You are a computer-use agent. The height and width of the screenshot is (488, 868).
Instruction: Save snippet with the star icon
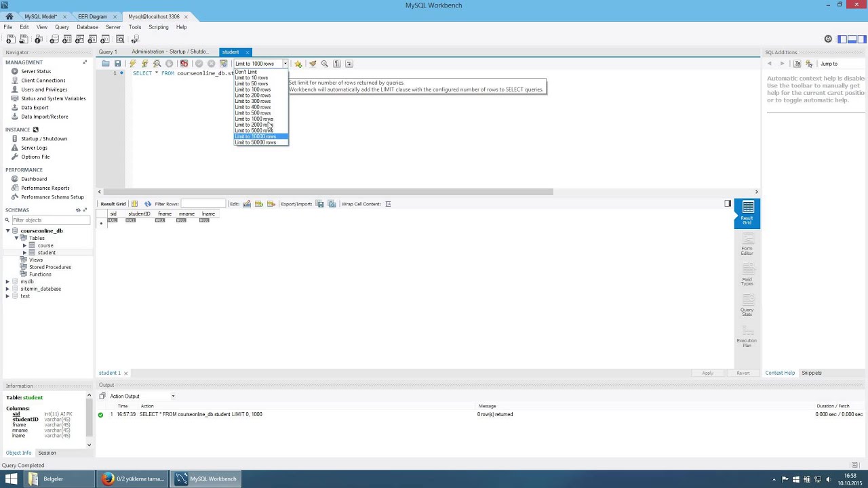(x=298, y=64)
